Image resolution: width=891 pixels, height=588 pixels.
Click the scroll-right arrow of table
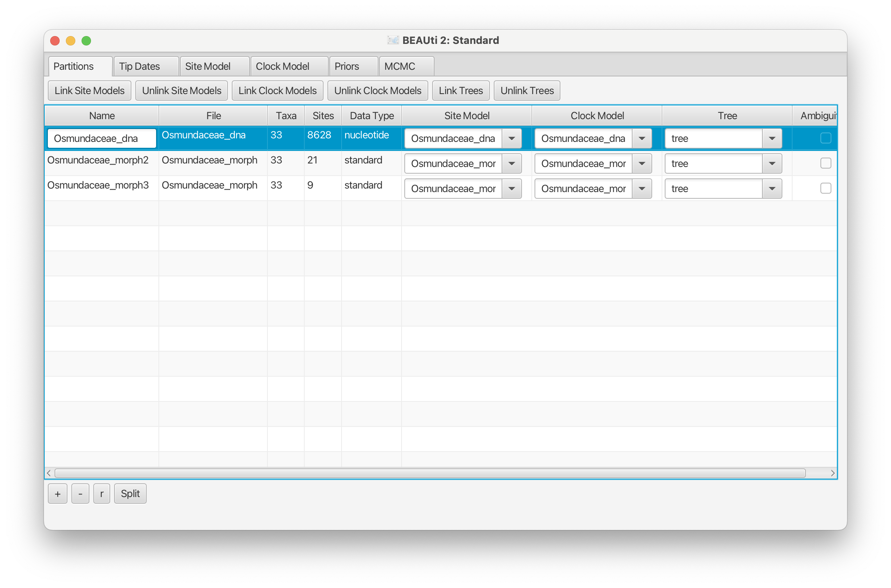(x=833, y=473)
